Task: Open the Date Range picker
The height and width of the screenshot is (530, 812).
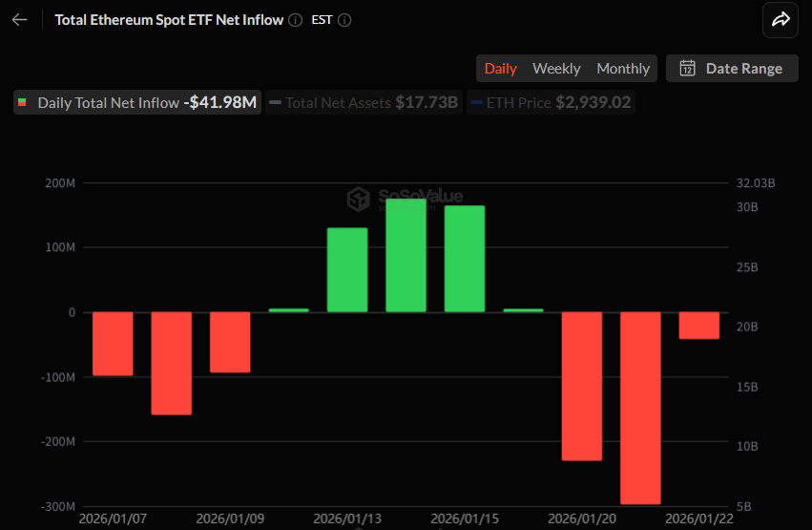Action: 732,69
